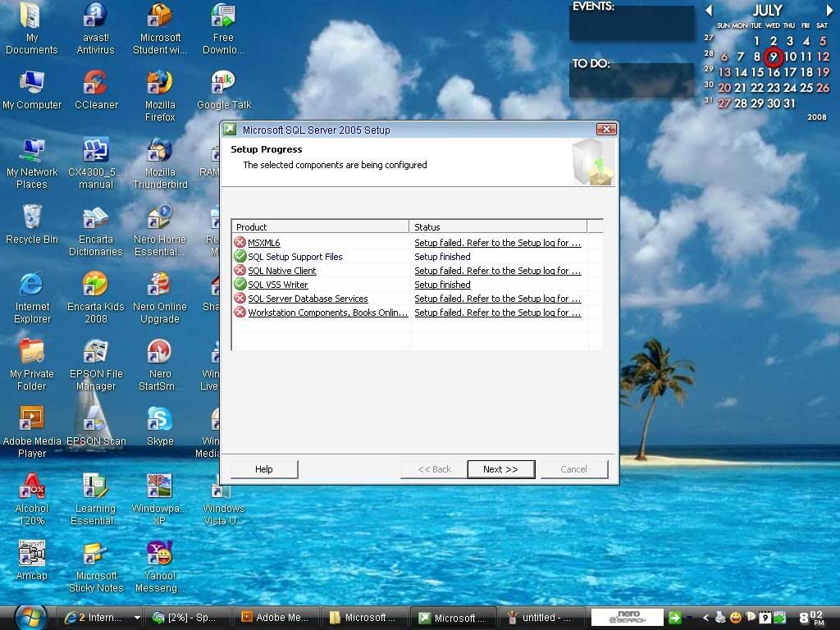Switch to Adobe Media Player taskbar item
The height and width of the screenshot is (630, 840).
(x=275, y=618)
